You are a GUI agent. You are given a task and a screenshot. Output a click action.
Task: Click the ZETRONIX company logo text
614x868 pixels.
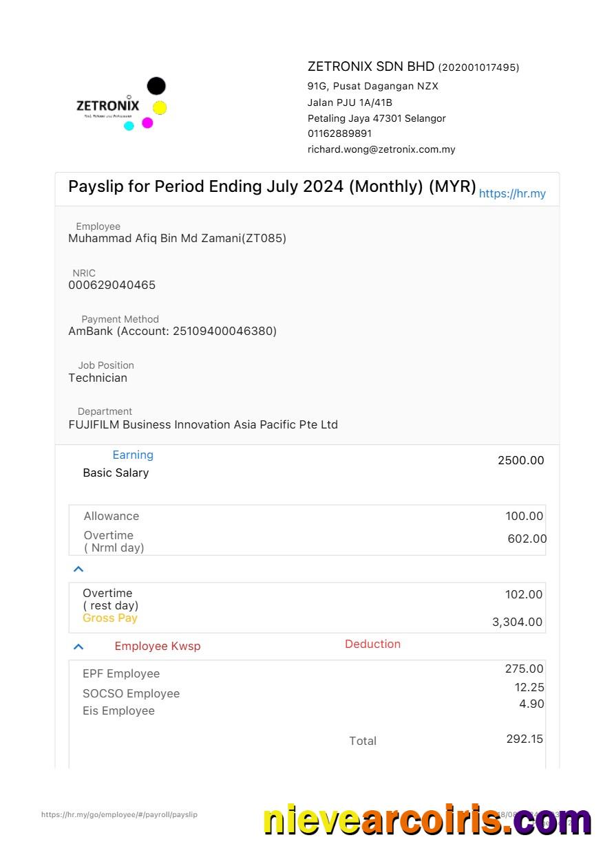107,106
